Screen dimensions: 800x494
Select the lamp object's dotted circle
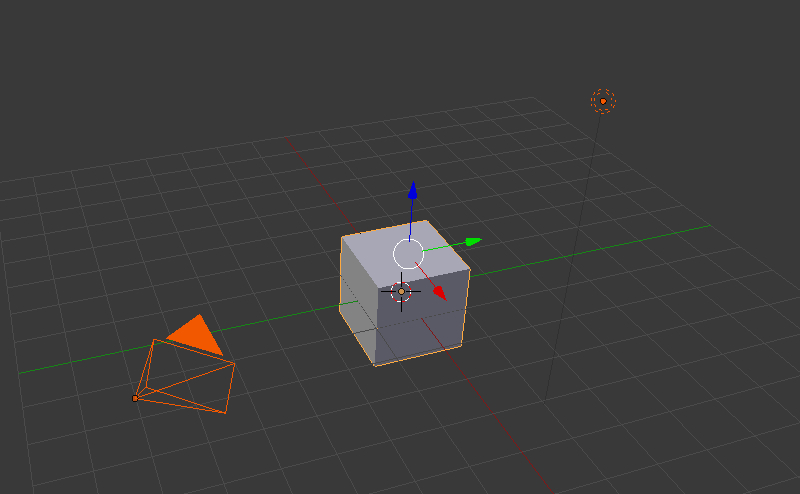click(x=602, y=100)
